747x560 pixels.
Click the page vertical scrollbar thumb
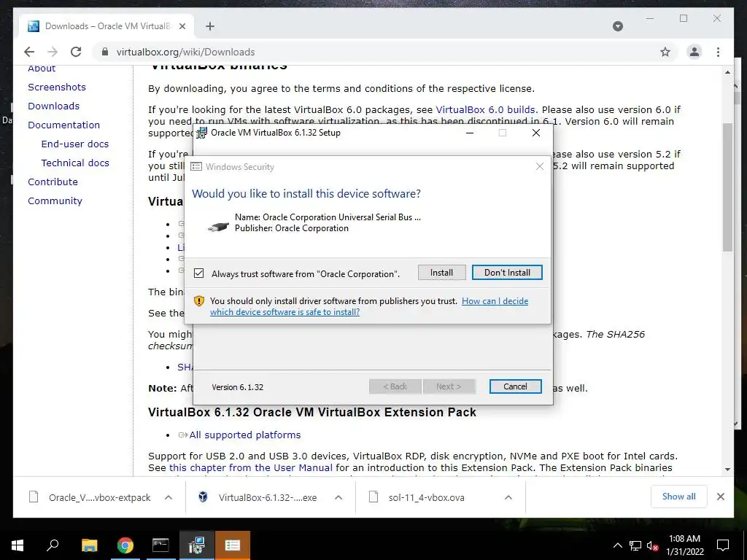727,187
